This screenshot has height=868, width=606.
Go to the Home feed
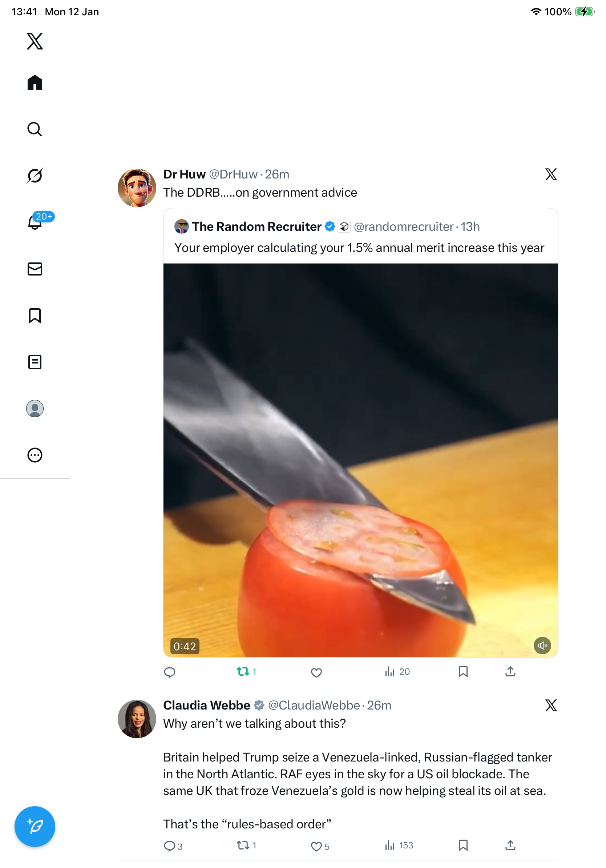(35, 83)
